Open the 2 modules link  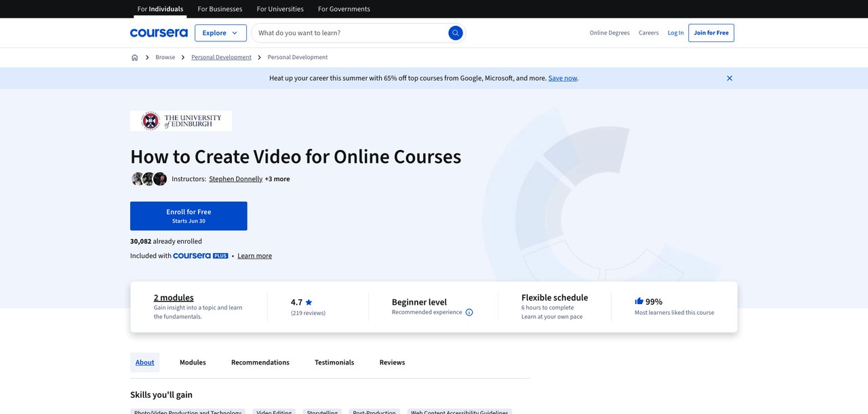(174, 297)
